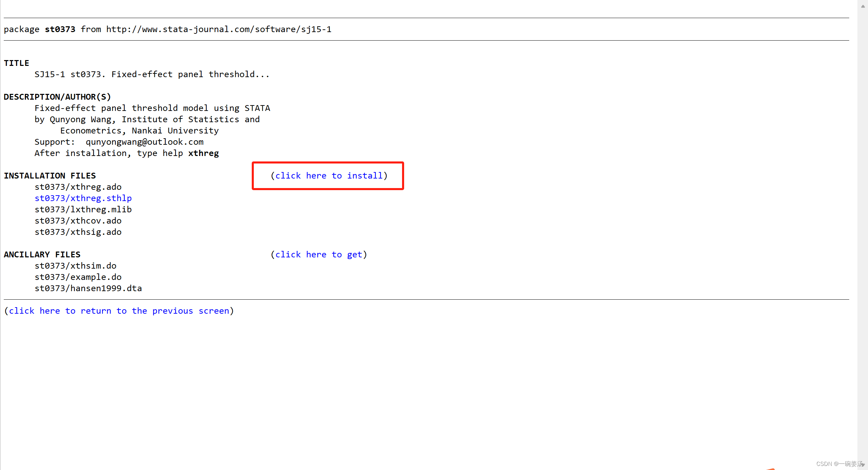Viewport: 868px width, 470px height.
Task: Open st0373/lxthreg.mlib installation file
Action: (x=83, y=209)
